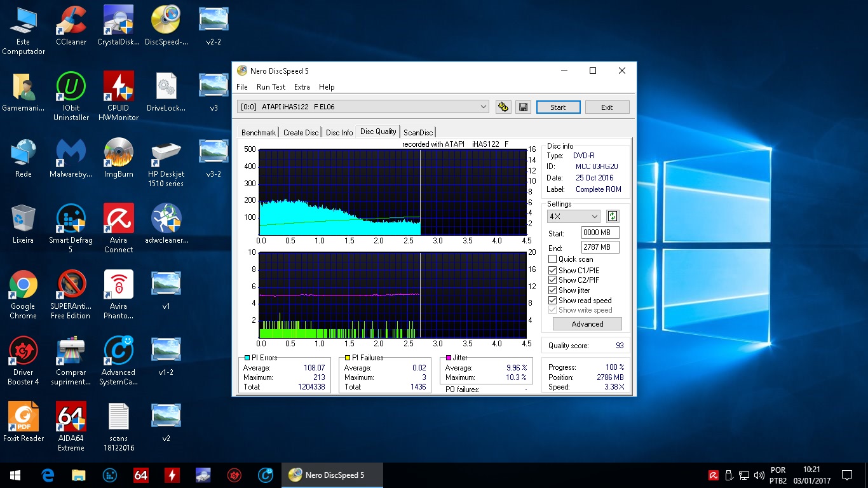Viewport: 868px width, 488px height.
Task: Click the Advanced button
Action: 587,324
